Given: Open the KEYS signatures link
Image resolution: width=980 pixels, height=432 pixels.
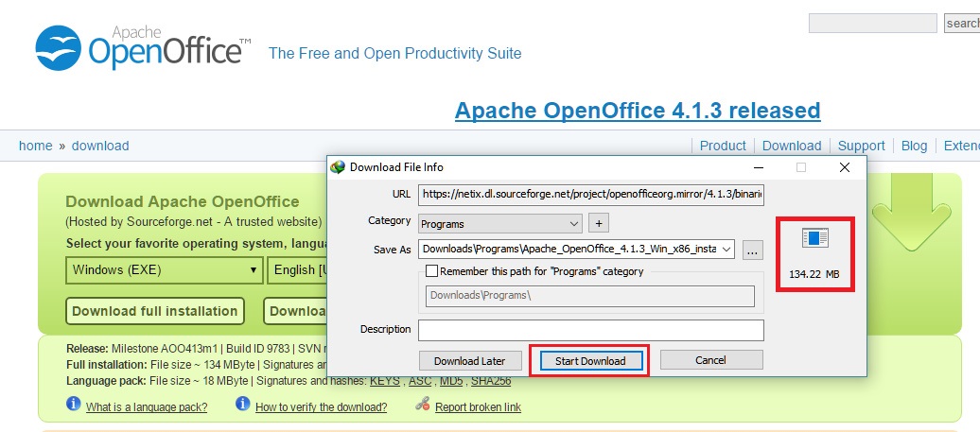Looking at the screenshot, I should (385, 380).
